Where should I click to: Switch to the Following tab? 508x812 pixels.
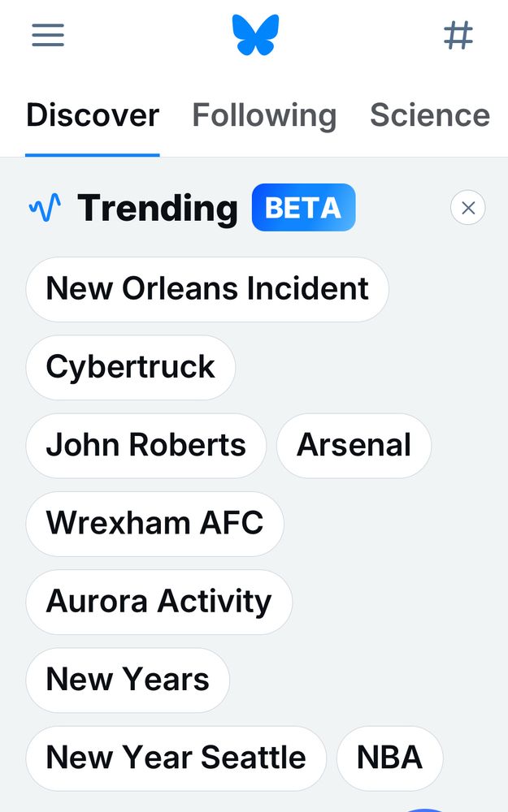coord(264,115)
